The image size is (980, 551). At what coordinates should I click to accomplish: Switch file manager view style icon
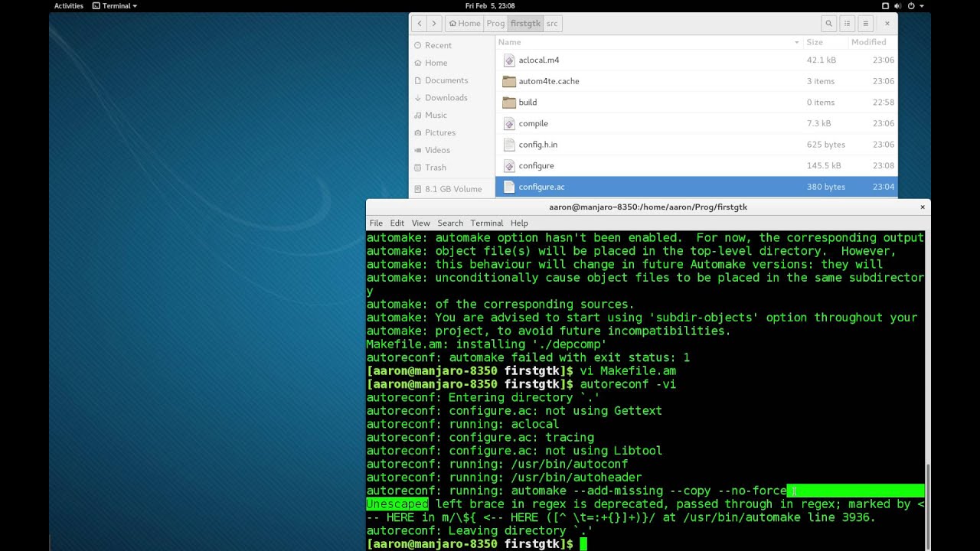tap(848, 24)
